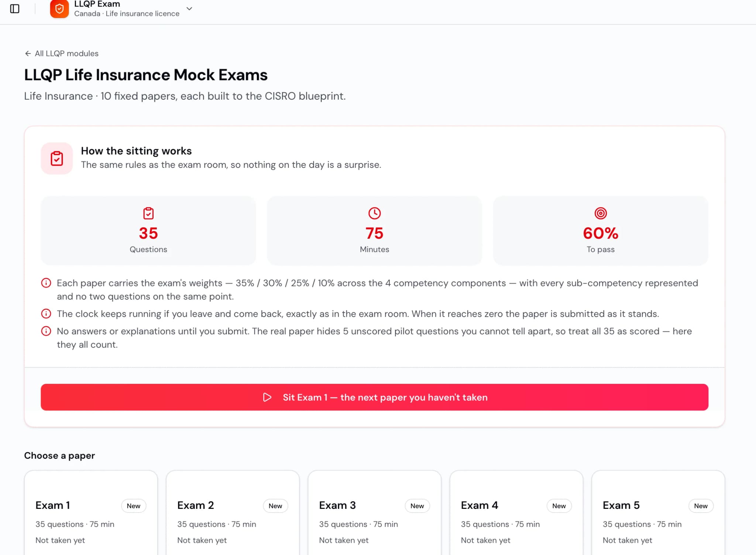Click the New badge on Exam 3
Screen dimensions: 756x555
417,506
